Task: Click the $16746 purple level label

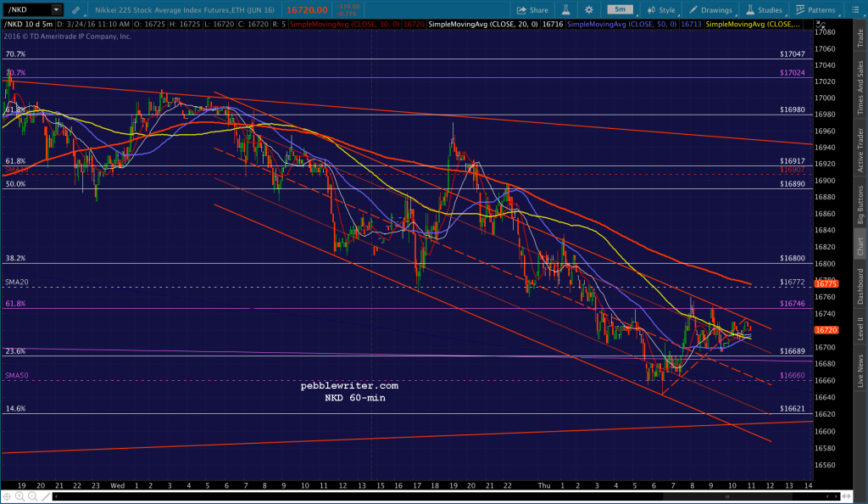Action: (793, 304)
